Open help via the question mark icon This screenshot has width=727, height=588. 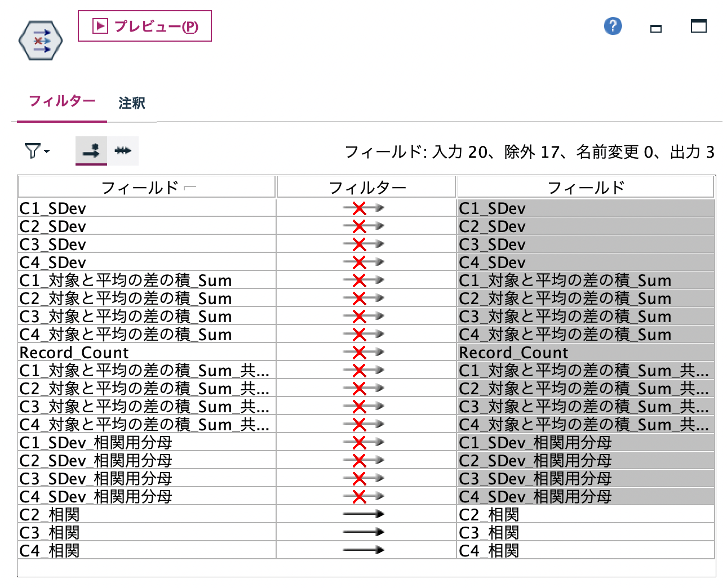point(613,26)
